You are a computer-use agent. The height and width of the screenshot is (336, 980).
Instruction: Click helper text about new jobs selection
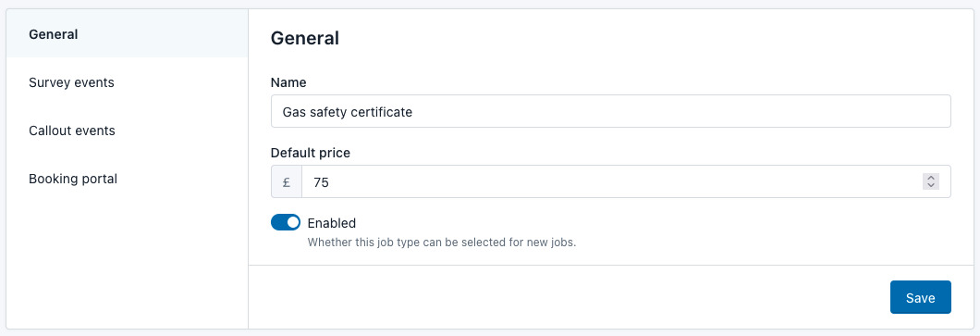442,243
